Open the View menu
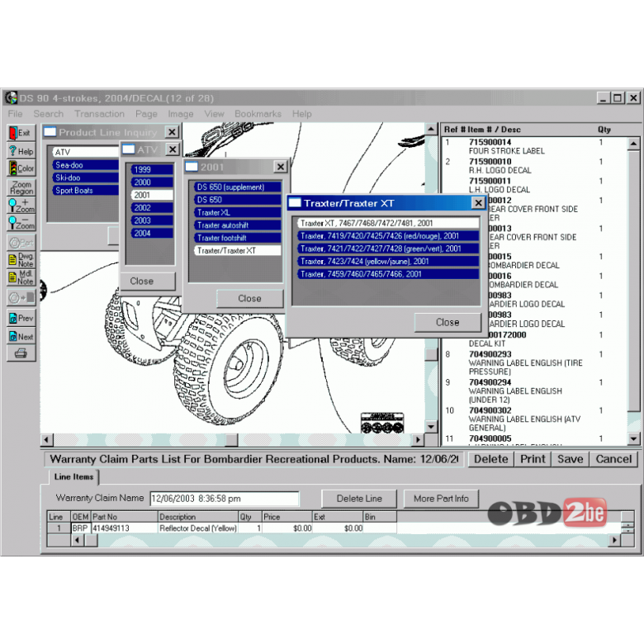Viewport: 644px width, 644px height. [x=215, y=114]
